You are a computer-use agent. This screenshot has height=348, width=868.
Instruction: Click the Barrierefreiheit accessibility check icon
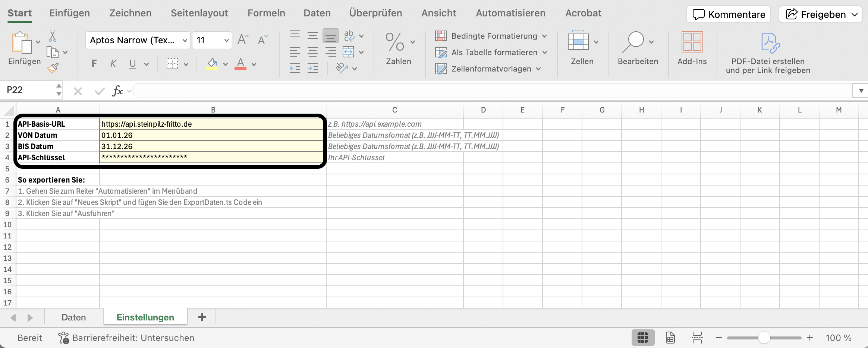(64, 338)
